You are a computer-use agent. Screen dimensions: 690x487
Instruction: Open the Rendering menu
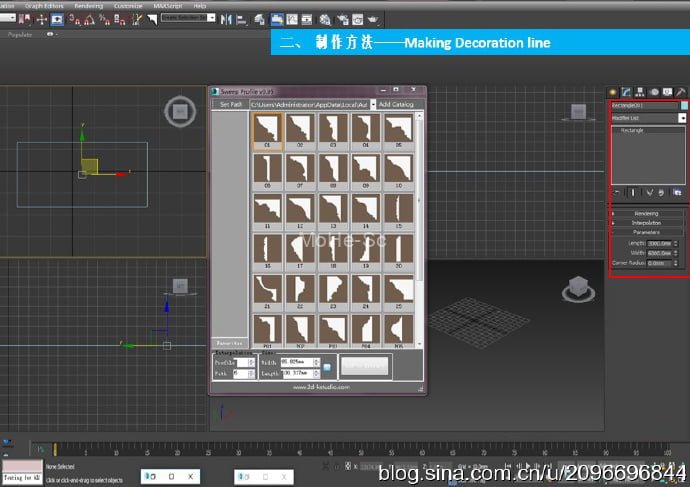click(89, 5)
